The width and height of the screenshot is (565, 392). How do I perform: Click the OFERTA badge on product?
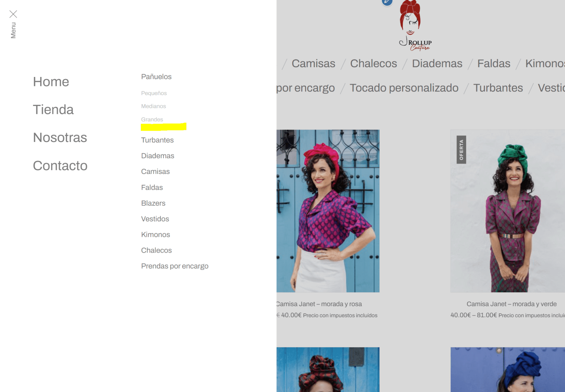461,150
